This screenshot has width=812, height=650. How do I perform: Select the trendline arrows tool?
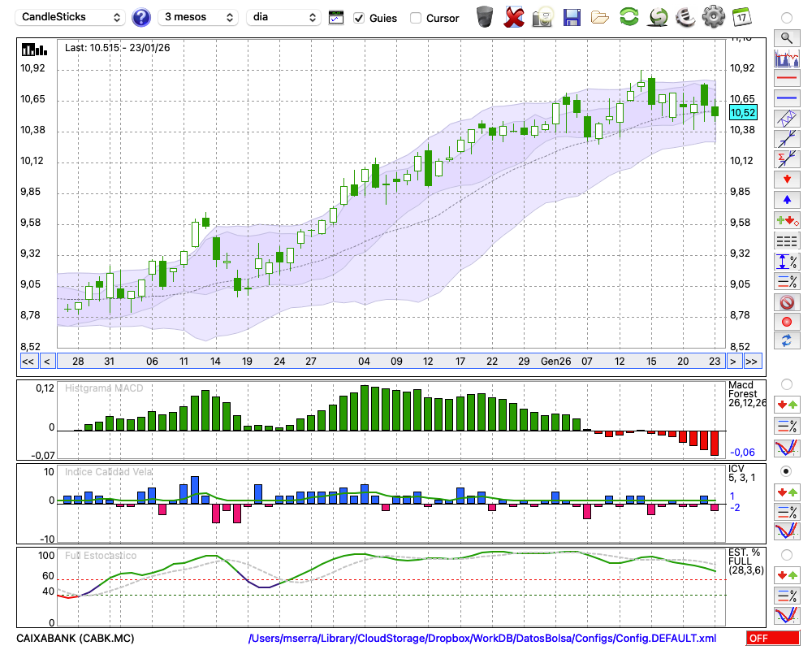coord(787,139)
